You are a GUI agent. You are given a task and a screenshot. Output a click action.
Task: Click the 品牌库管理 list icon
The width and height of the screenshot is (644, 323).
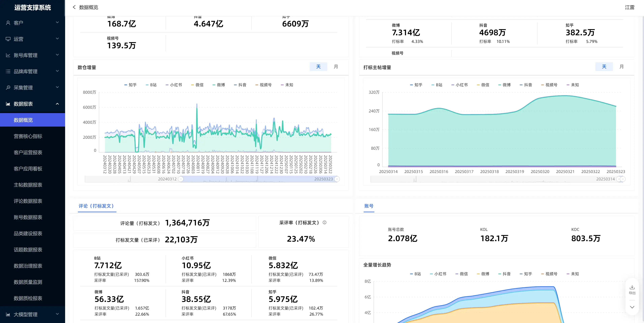8,72
